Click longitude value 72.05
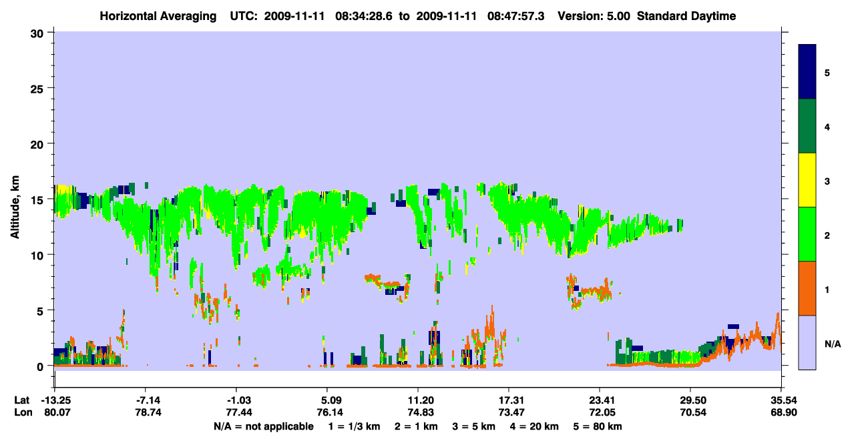 point(603,412)
